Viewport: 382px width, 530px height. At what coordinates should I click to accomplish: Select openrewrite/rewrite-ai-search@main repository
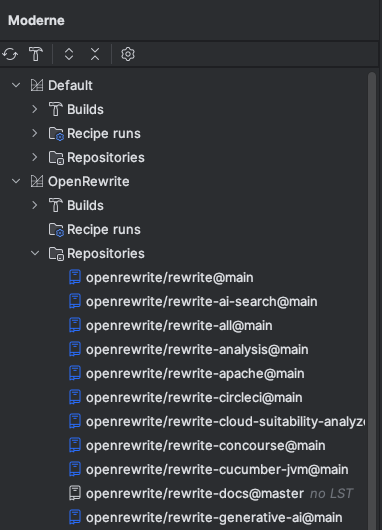coord(201,302)
